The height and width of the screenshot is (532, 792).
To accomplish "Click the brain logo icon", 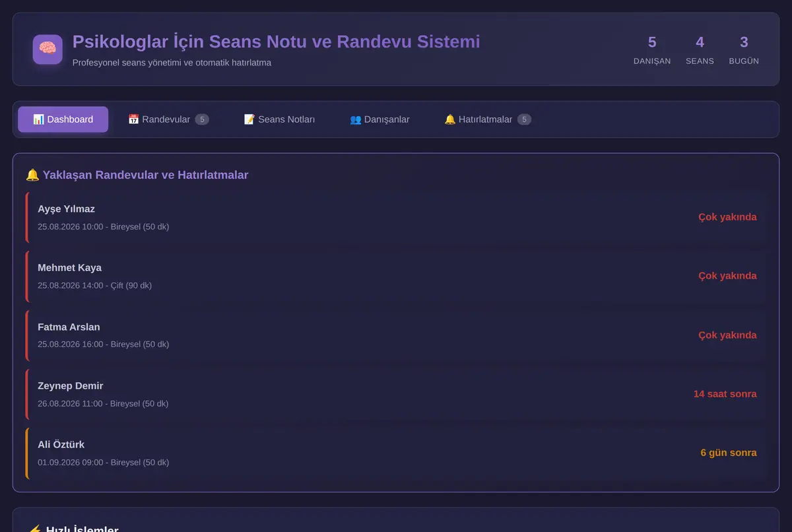I will tap(48, 50).
